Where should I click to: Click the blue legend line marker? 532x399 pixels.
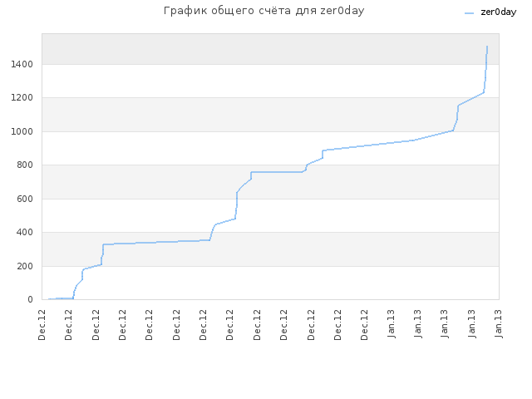pyautogui.click(x=469, y=13)
